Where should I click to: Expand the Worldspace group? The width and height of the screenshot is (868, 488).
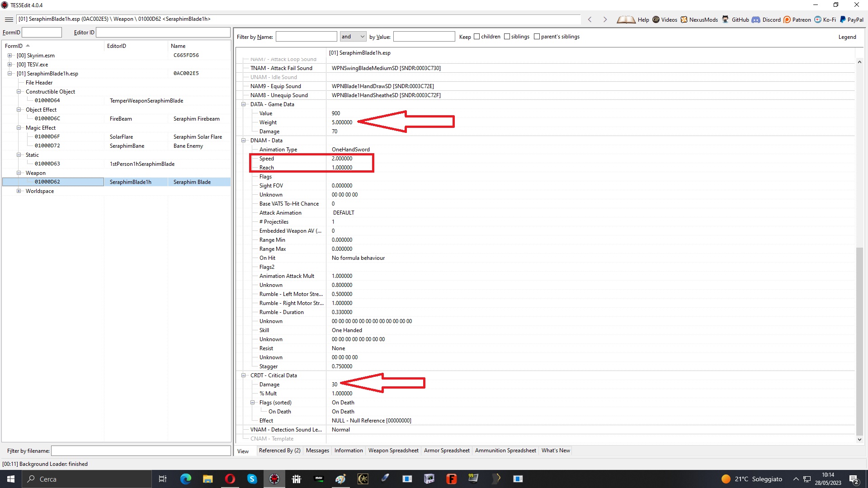point(19,191)
